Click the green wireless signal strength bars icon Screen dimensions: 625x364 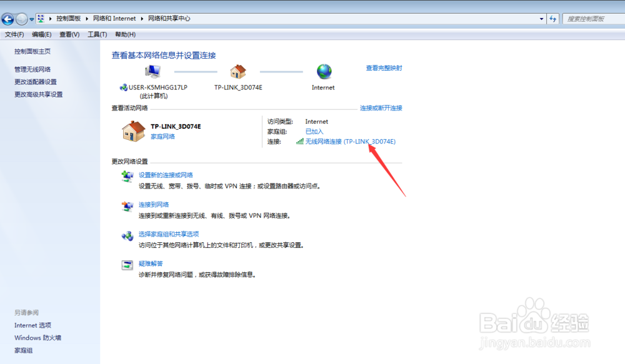(x=299, y=142)
